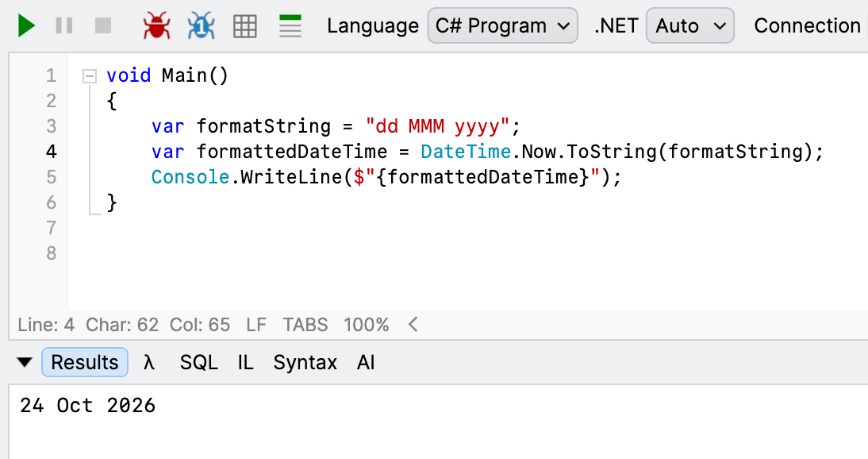
Task: Click the LF line ending indicator
Action: tap(256, 325)
